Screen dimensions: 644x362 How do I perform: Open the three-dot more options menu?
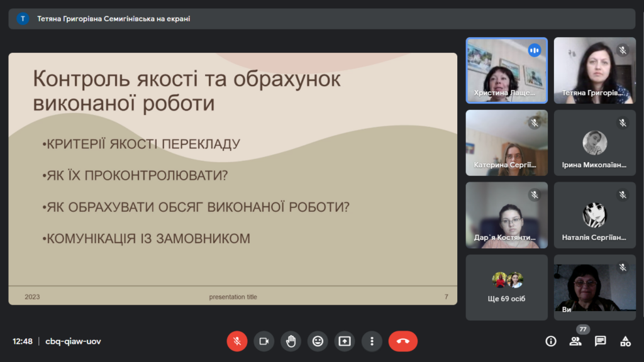[x=372, y=341]
